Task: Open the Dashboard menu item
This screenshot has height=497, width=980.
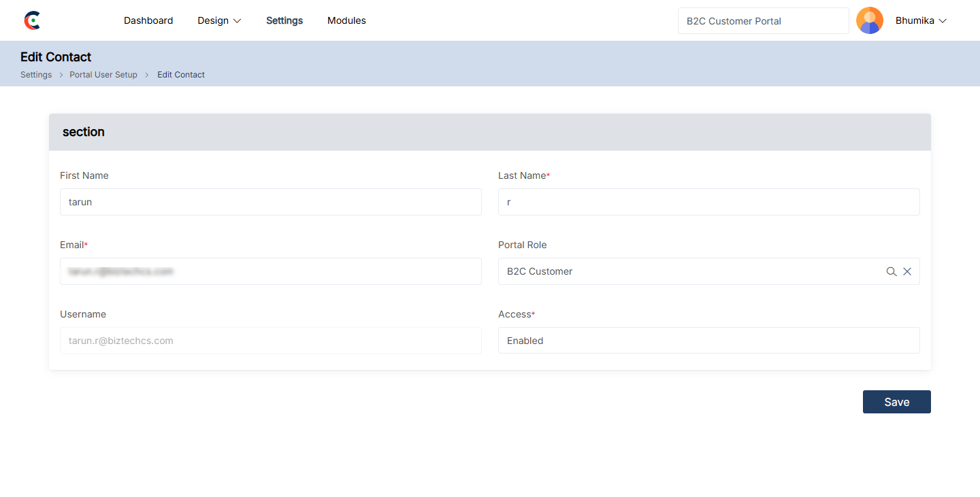Action: pyautogui.click(x=148, y=20)
